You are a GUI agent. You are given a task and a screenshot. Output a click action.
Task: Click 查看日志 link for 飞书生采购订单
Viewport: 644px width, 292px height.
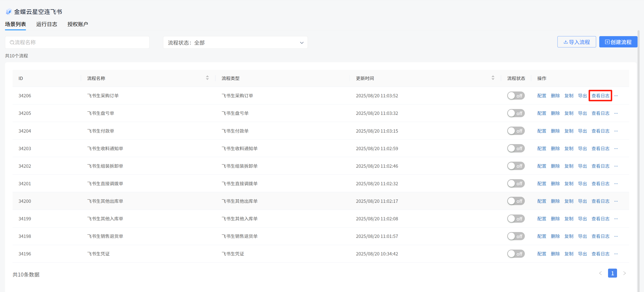point(600,96)
